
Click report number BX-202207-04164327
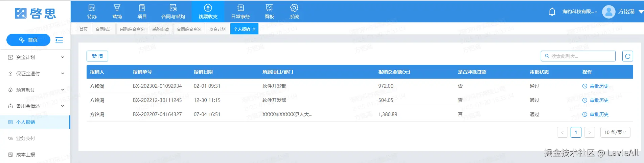tap(157, 114)
